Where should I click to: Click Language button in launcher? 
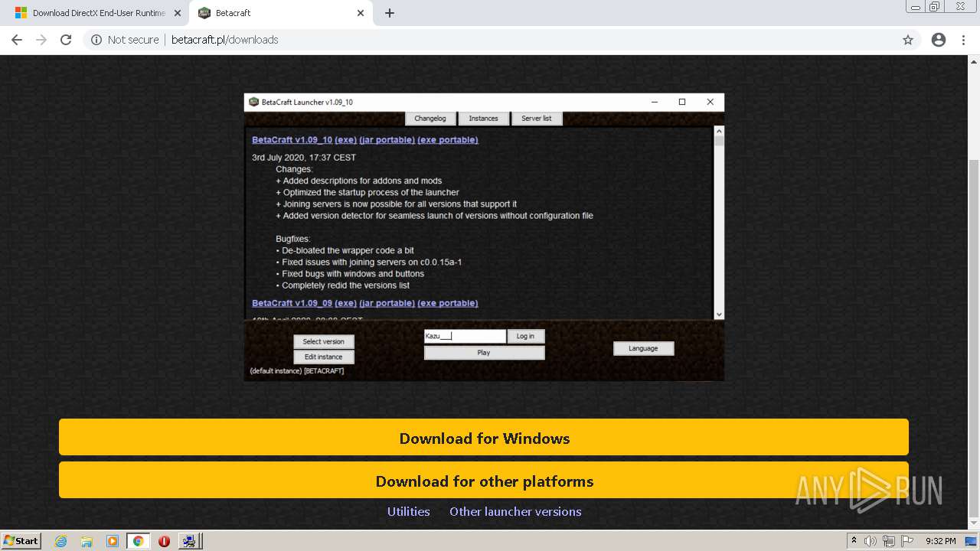(x=643, y=348)
